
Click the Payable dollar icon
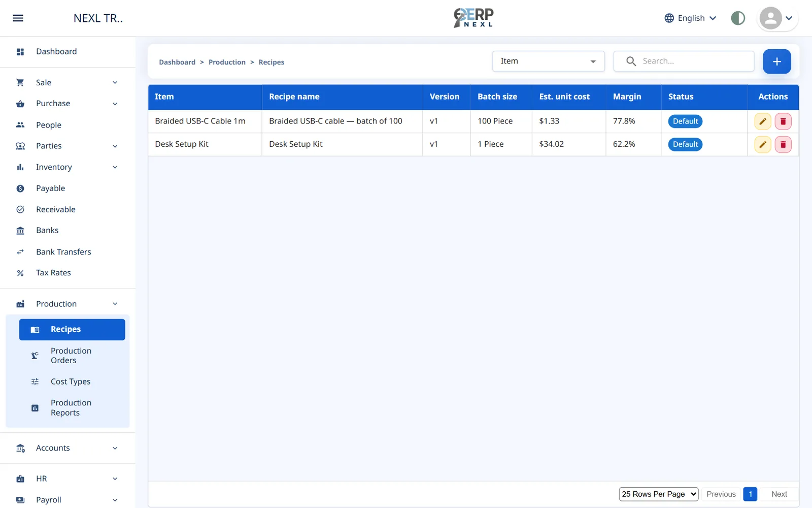tap(20, 188)
